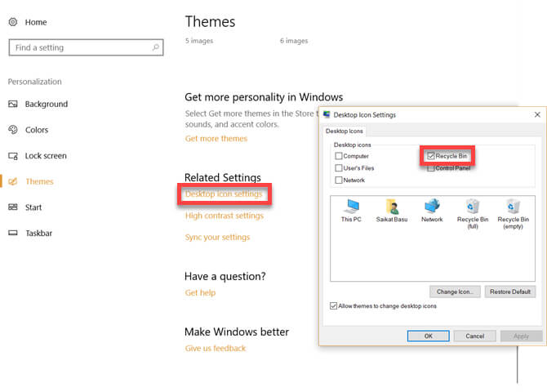This screenshot has height=392, width=547.
Task: Click the Themes page heading
Action: (210, 22)
